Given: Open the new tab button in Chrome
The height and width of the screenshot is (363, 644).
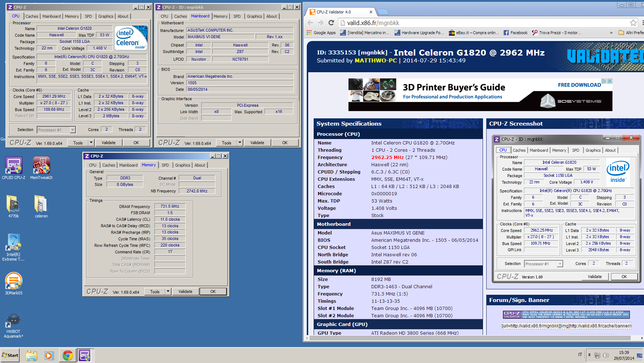Looking at the screenshot, I should point(383,12).
